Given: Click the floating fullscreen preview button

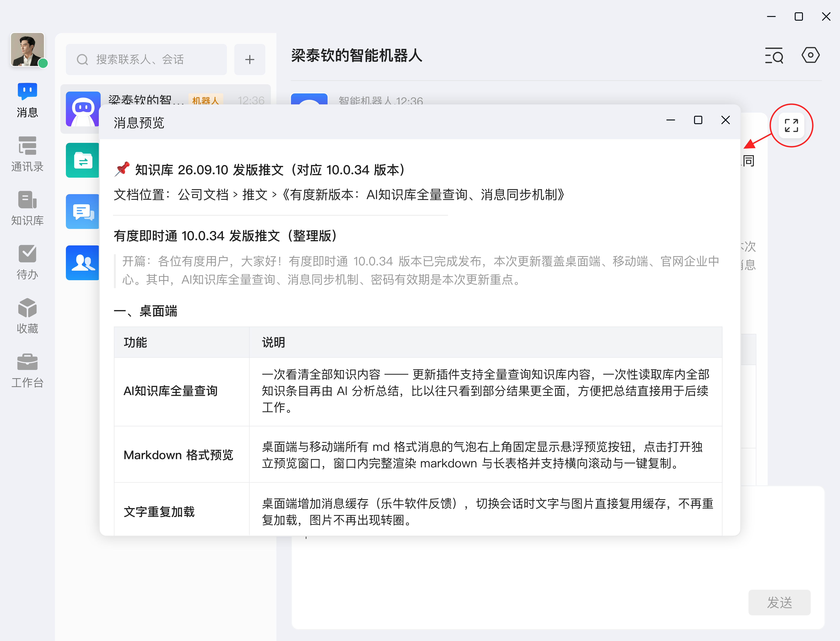Looking at the screenshot, I should [792, 125].
